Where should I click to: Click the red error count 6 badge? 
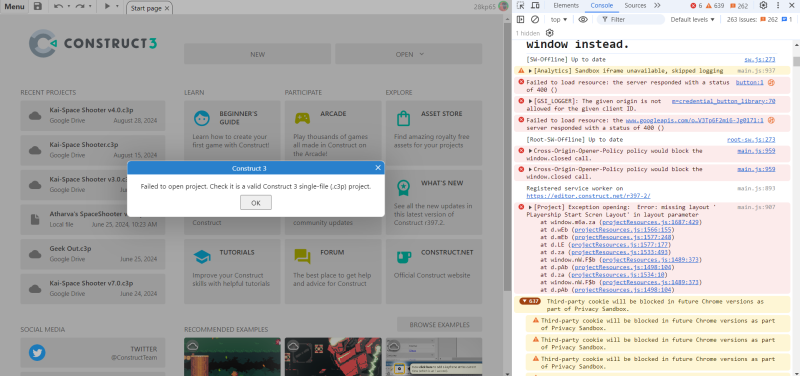pyautogui.click(x=696, y=6)
